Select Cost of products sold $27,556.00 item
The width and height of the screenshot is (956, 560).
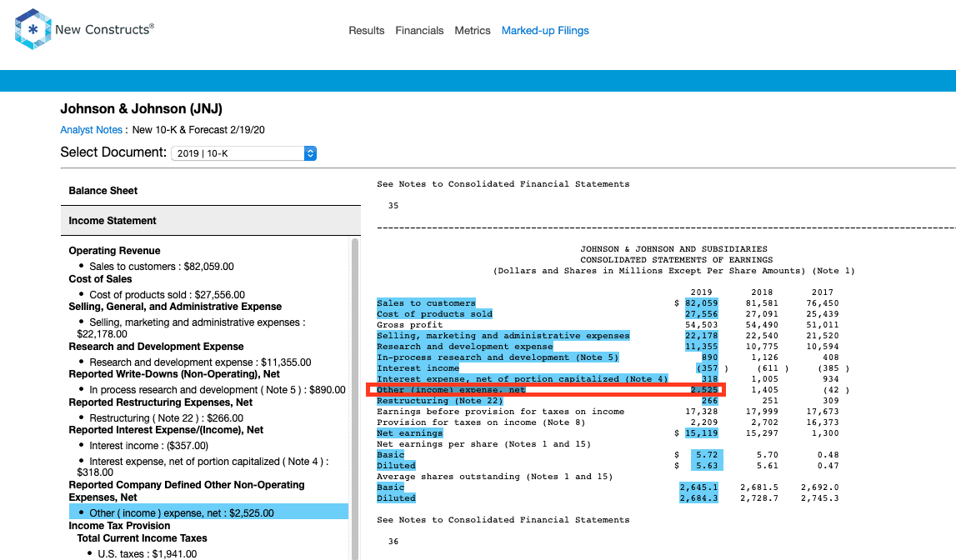click(x=167, y=294)
